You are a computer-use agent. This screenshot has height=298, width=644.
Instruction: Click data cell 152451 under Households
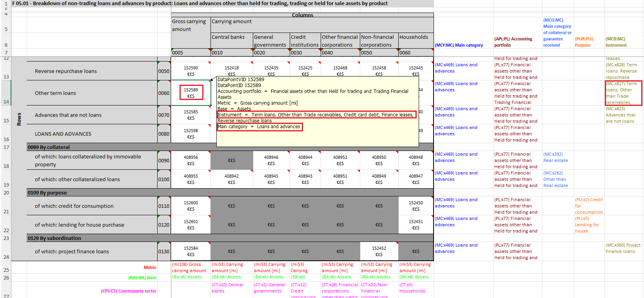[416, 225]
